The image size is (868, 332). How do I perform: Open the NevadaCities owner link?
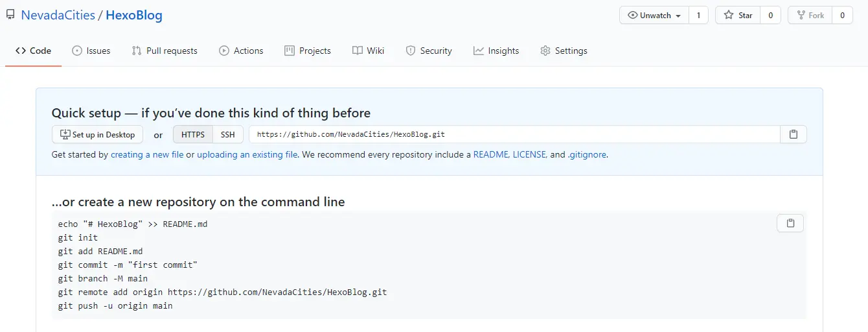click(58, 16)
